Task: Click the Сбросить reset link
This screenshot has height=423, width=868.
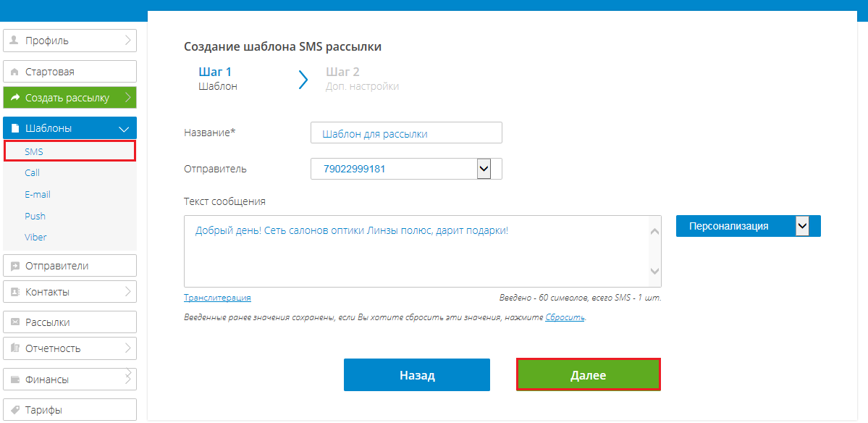Action: 565,317
